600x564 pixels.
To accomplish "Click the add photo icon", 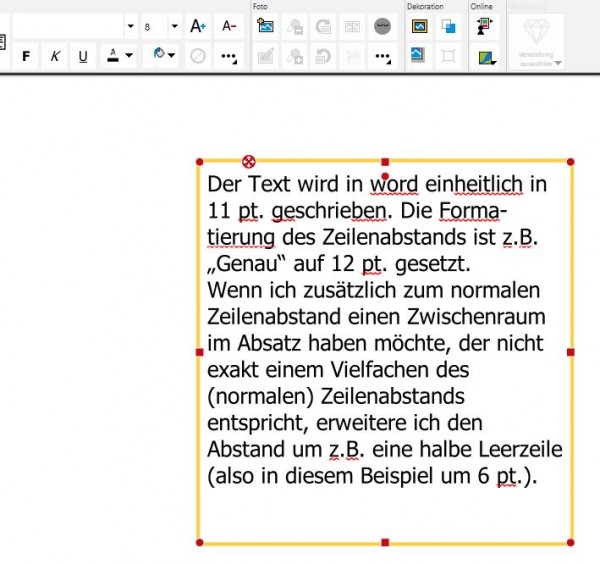I will tap(266, 26).
